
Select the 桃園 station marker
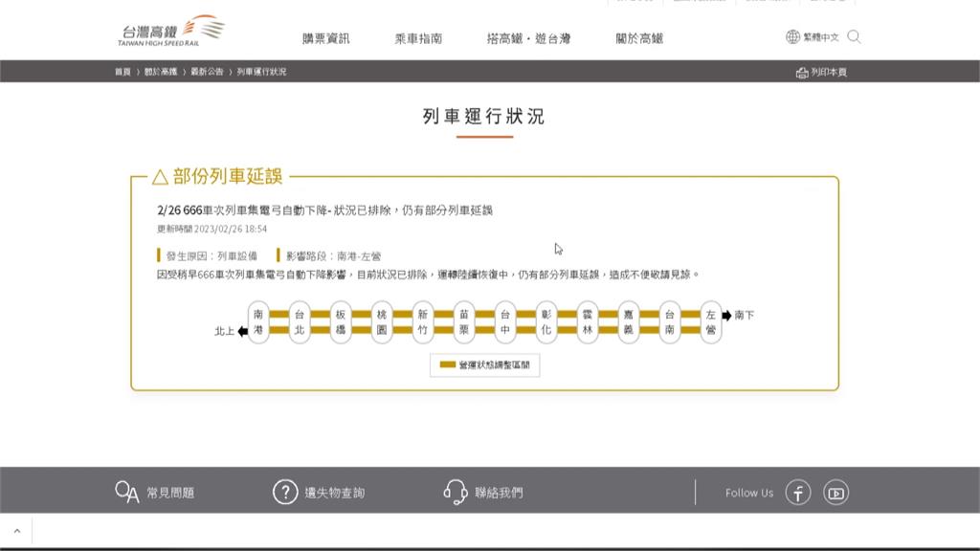382,322
